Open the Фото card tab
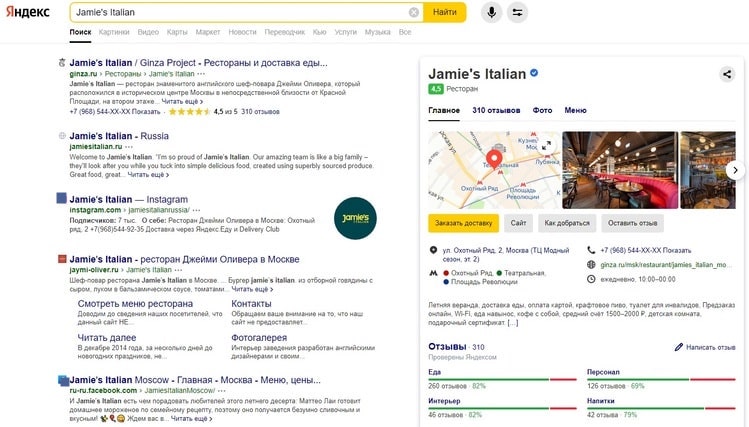749x427 pixels. click(x=542, y=110)
